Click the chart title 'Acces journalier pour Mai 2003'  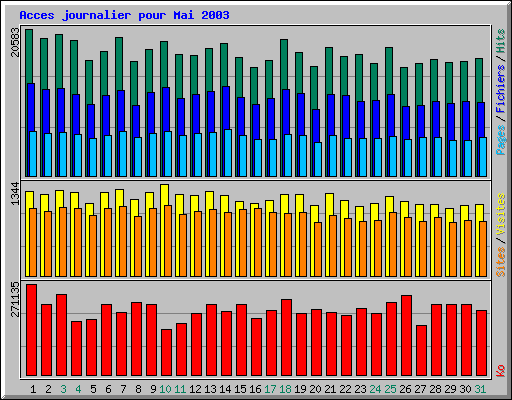click(x=124, y=15)
